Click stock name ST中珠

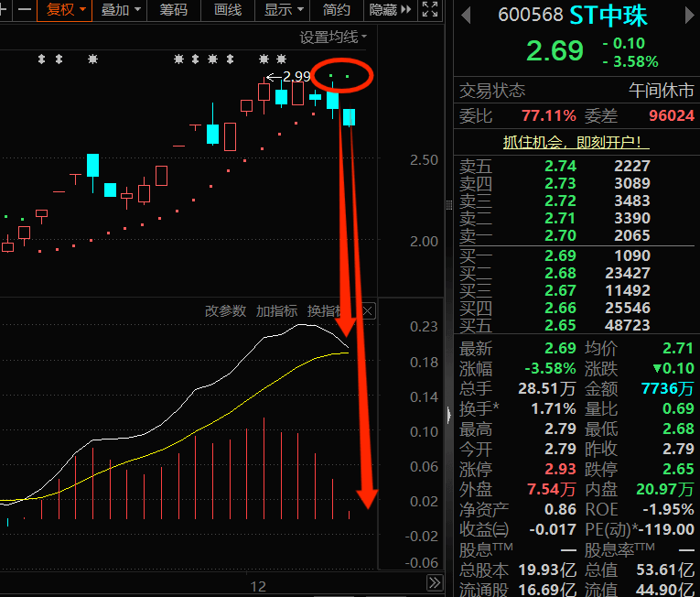tap(608, 16)
